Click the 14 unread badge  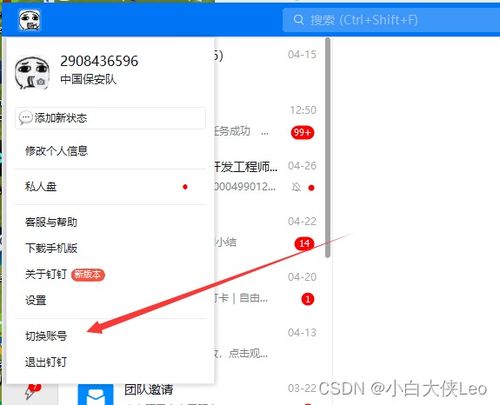[304, 244]
